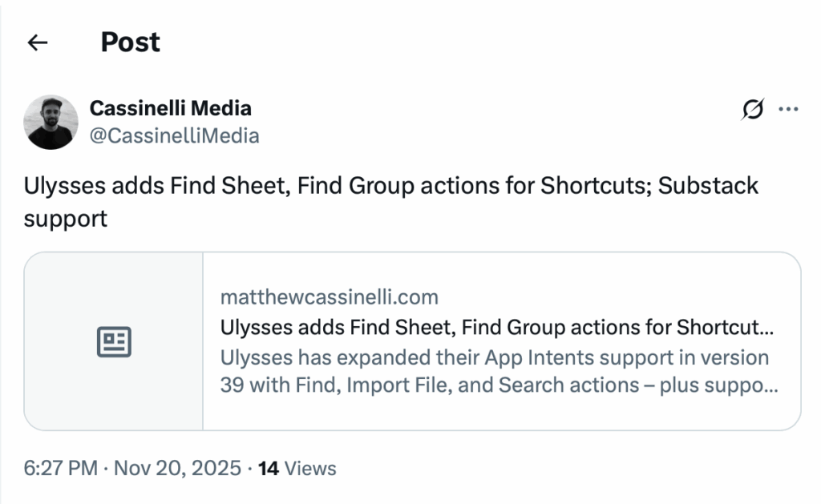Click the Cassinelli Media display name
Screen dimensions: 821x504
pyautogui.click(x=171, y=108)
